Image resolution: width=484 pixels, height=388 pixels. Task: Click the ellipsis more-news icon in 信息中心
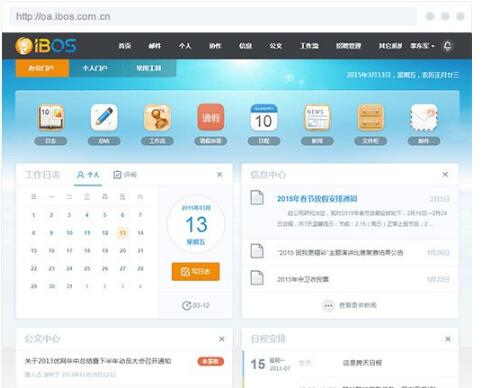(328, 305)
